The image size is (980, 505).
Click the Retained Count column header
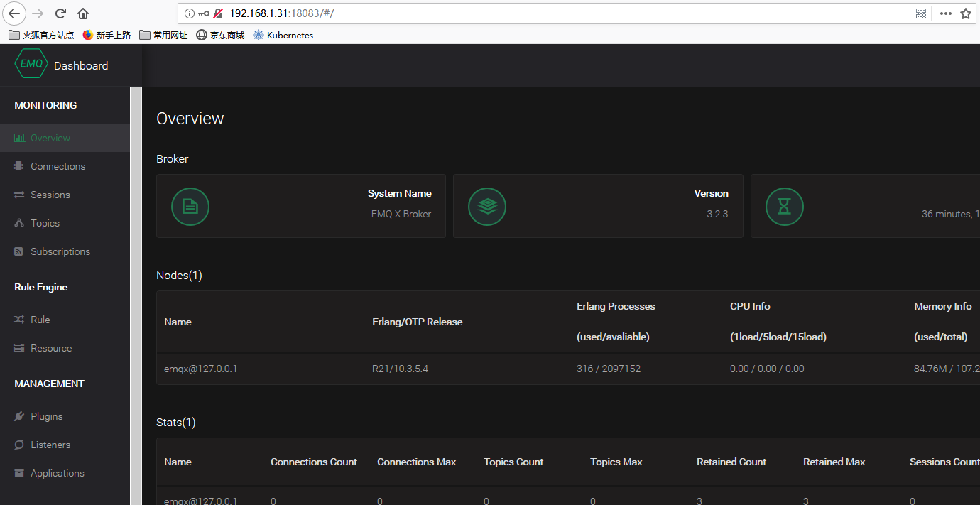(x=731, y=462)
